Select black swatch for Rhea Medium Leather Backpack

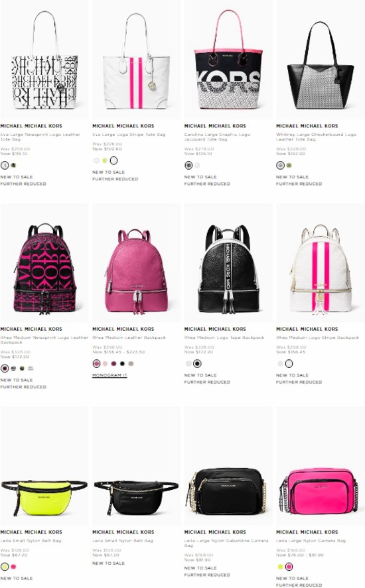(x=122, y=363)
